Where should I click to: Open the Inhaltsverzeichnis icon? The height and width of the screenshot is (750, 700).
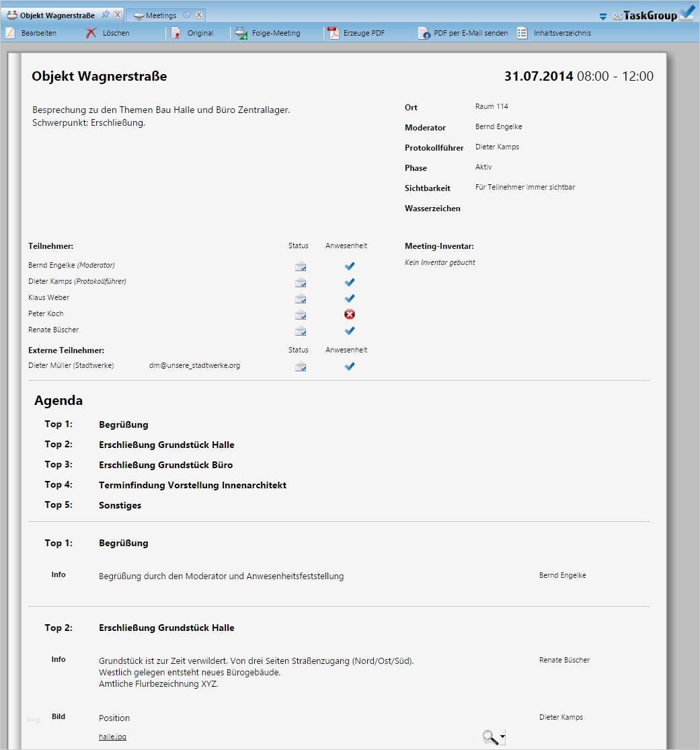tap(521, 32)
